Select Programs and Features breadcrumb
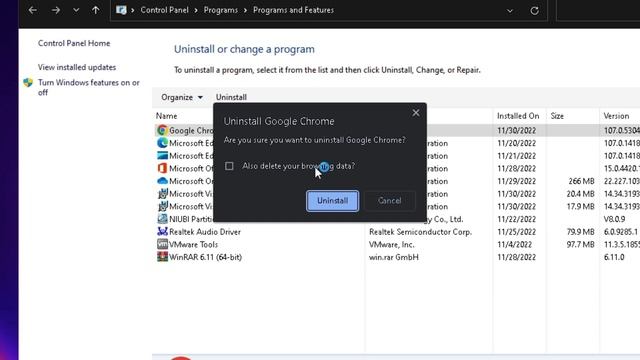 click(x=293, y=10)
